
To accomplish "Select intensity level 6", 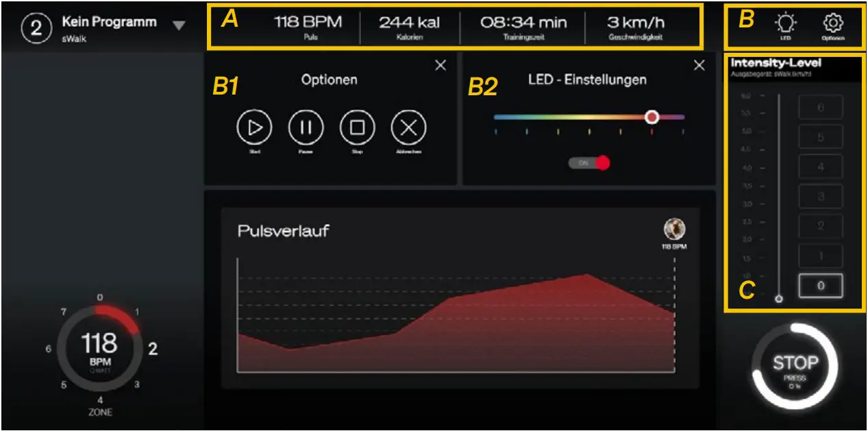I will (x=820, y=108).
